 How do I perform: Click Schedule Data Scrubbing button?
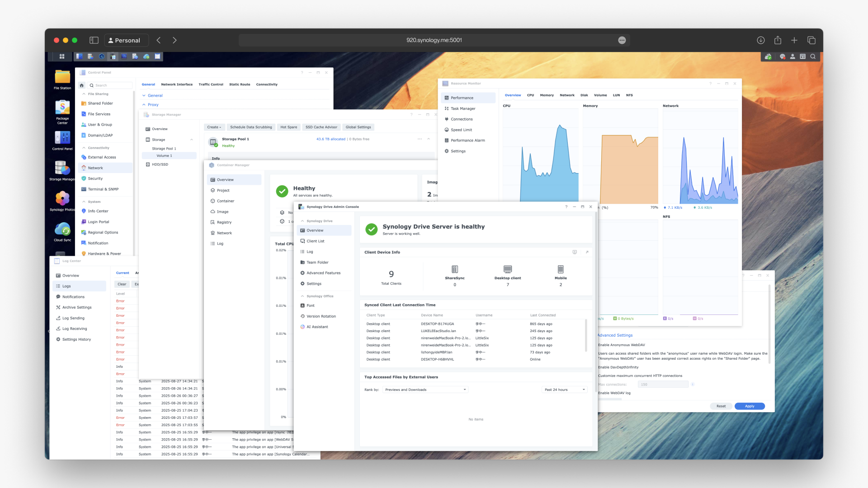[251, 127]
